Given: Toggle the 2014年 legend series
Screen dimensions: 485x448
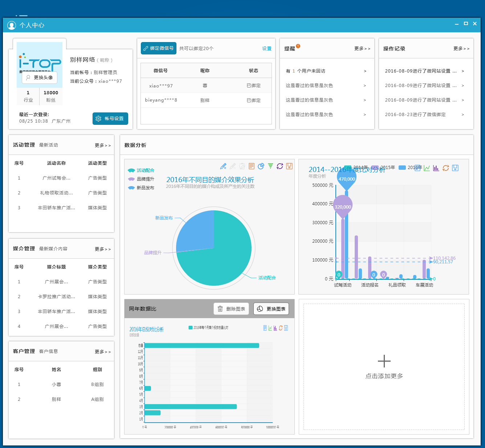Looking at the screenshot, I should (x=356, y=168).
